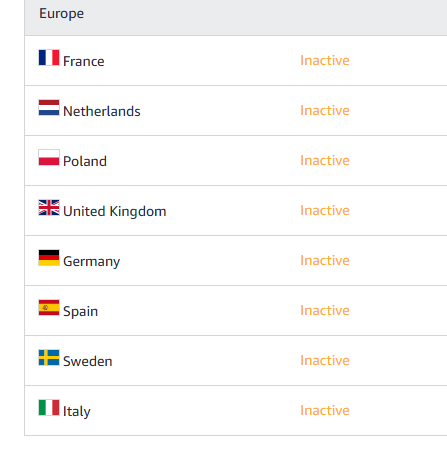Click the Germany country name
447x461 pixels.
click(x=91, y=261)
